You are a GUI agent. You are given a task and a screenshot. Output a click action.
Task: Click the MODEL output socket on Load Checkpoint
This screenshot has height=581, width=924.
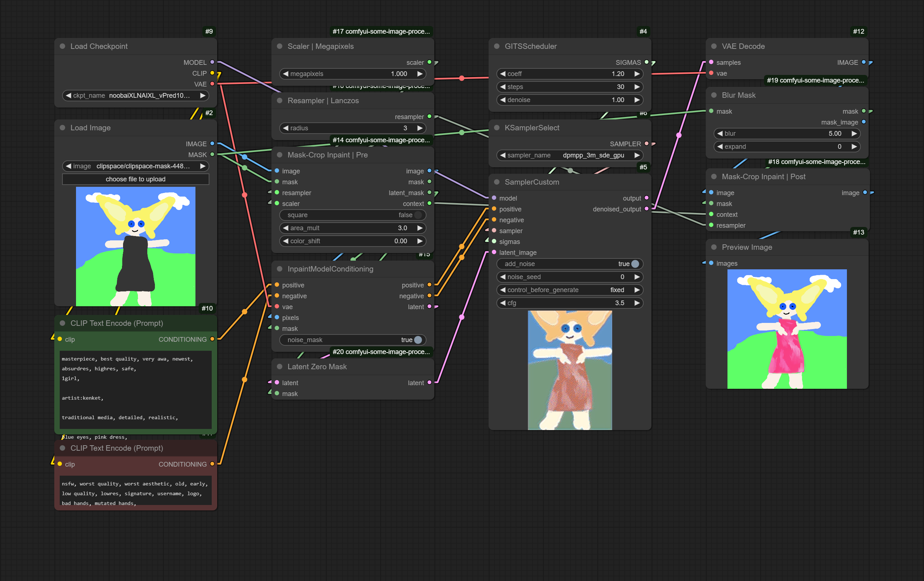coord(212,62)
